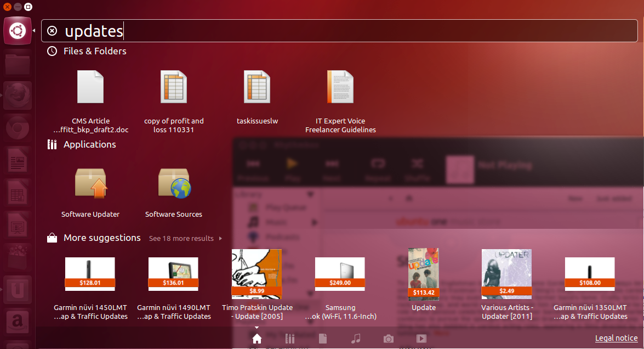Screen dimensions: 644x349
Task: Select Garmin nüvi 1490LMT $136.01 suggestion
Action: (174, 289)
